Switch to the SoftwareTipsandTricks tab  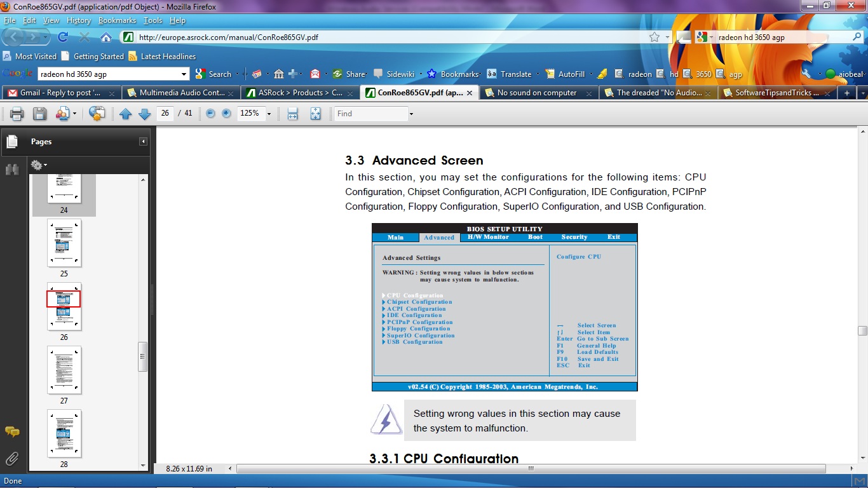coord(776,93)
